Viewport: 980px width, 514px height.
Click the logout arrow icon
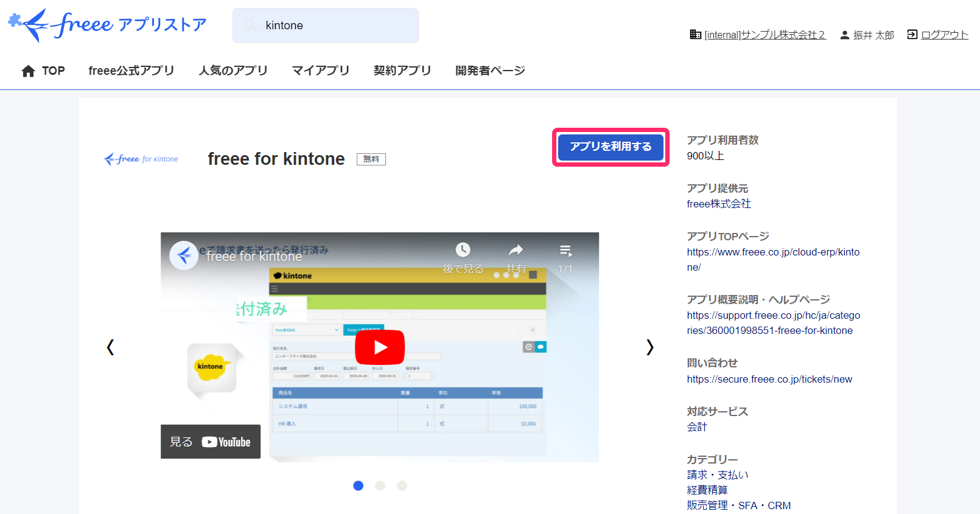click(x=912, y=35)
